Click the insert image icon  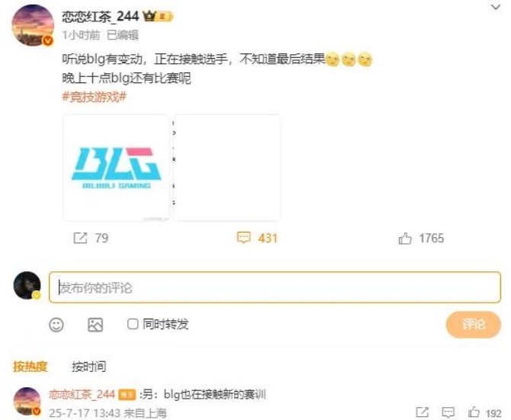(95, 325)
